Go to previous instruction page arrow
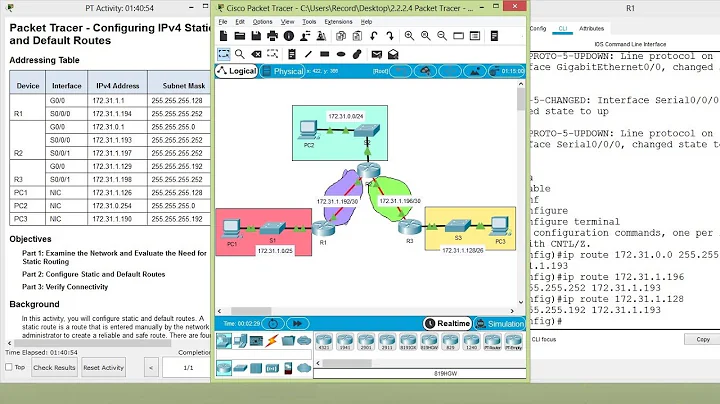This screenshot has width=720, height=404. (x=151, y=367)
